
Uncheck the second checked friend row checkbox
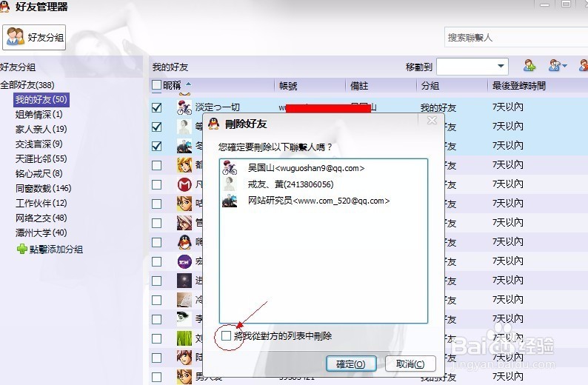point(157,127)
